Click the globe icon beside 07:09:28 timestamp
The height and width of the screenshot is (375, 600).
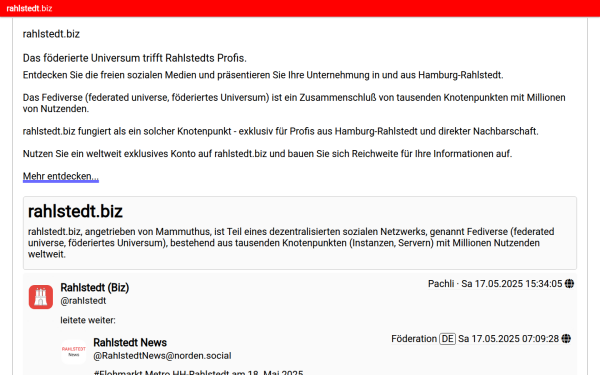[566, 339]
